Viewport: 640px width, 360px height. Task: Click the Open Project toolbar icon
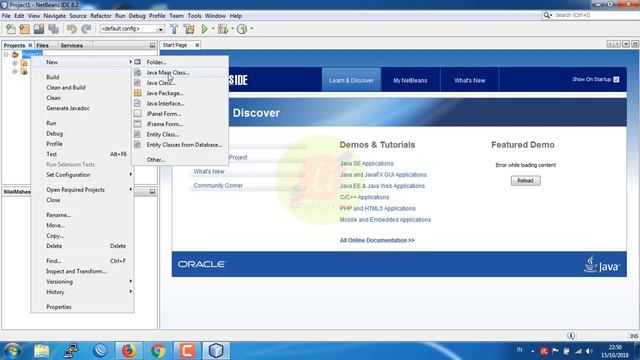39,29
